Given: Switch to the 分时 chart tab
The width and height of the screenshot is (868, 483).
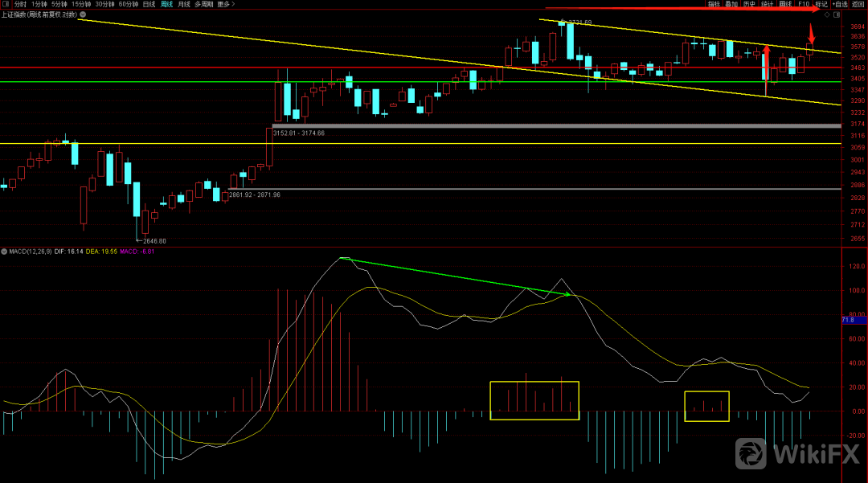Looking at the screenshot, I should 20,5.
